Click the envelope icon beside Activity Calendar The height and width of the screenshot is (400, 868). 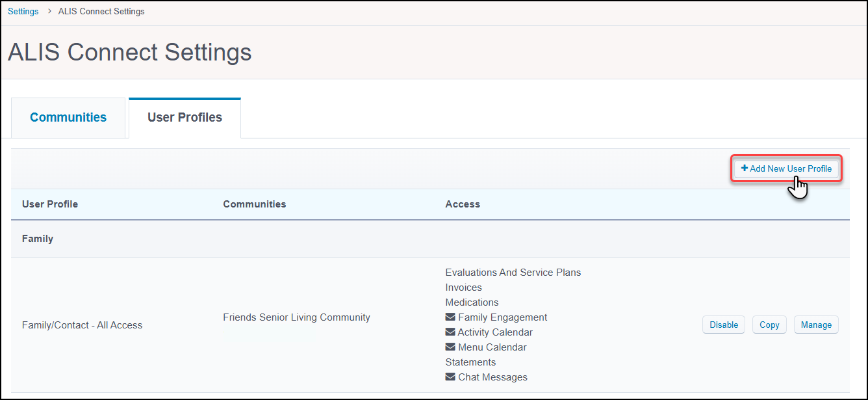point(449,332)
